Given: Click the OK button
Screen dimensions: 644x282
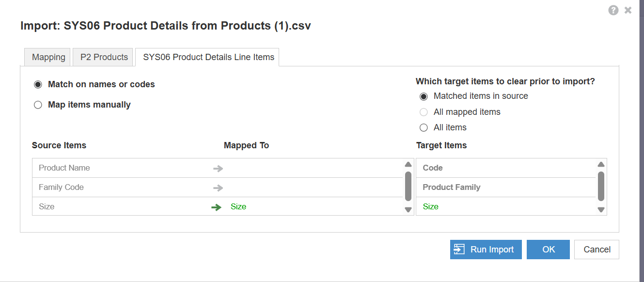Looking at the screenshot, I should (x=549, y=250).
